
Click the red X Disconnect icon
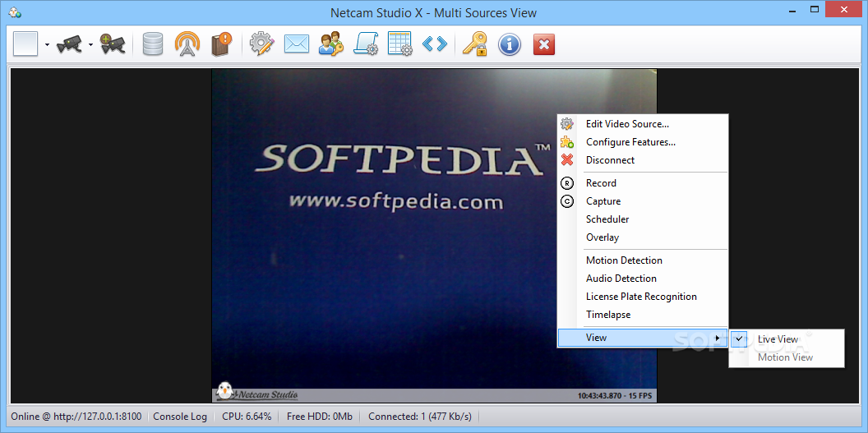tap(567, 160)
